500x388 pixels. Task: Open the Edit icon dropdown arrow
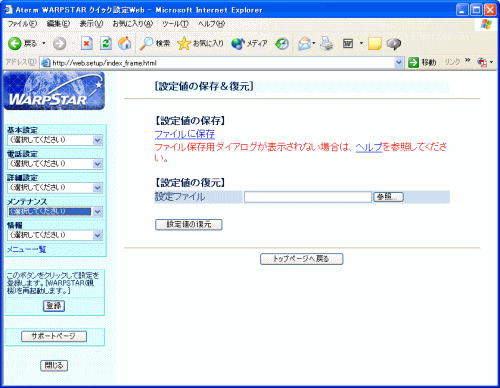click(361, 44)
